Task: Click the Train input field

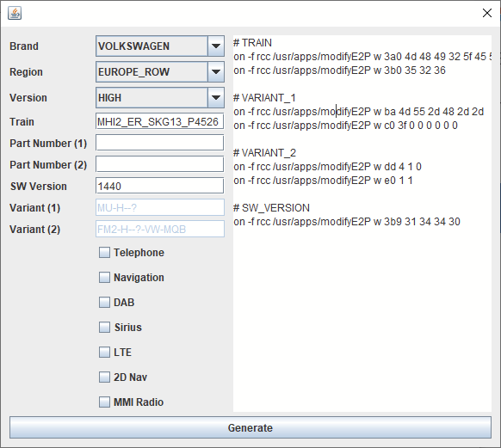Action: [x=160, y=121]
